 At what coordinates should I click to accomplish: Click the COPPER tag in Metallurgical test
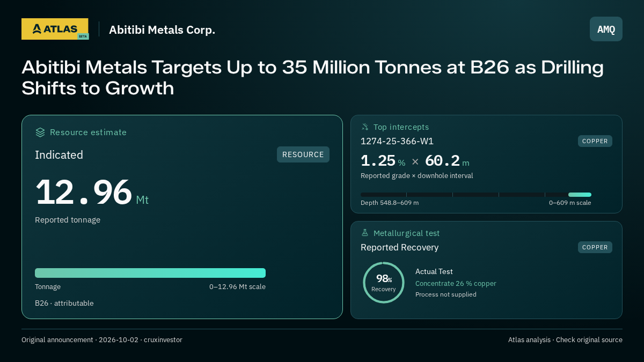point(595,247)
